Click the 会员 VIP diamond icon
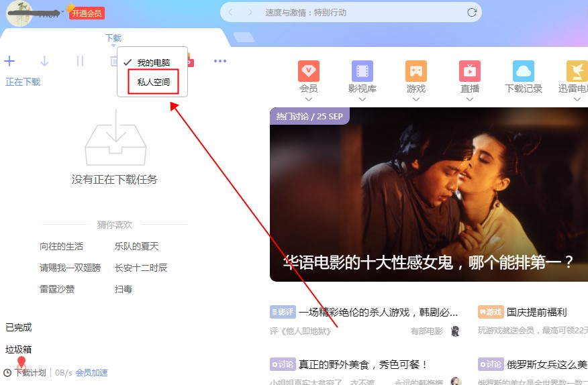 point(309,71)
